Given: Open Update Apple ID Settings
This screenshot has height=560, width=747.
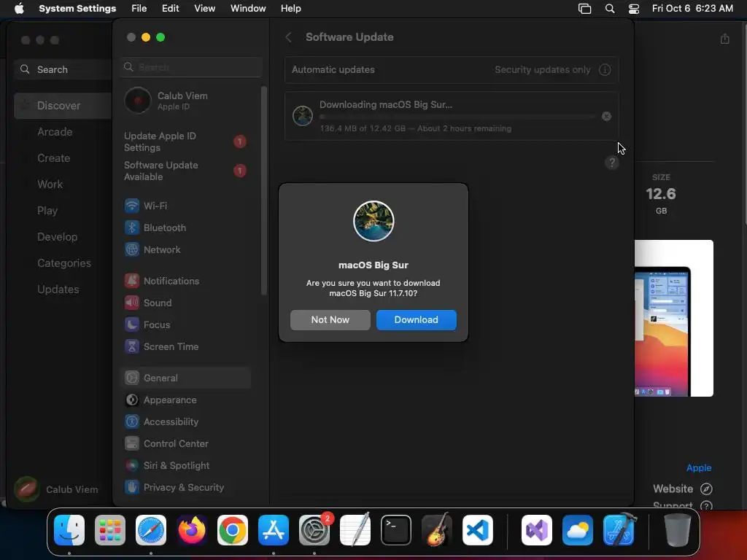Looking at the screenshot, I should pyautogui.click(x=186, y=142).
